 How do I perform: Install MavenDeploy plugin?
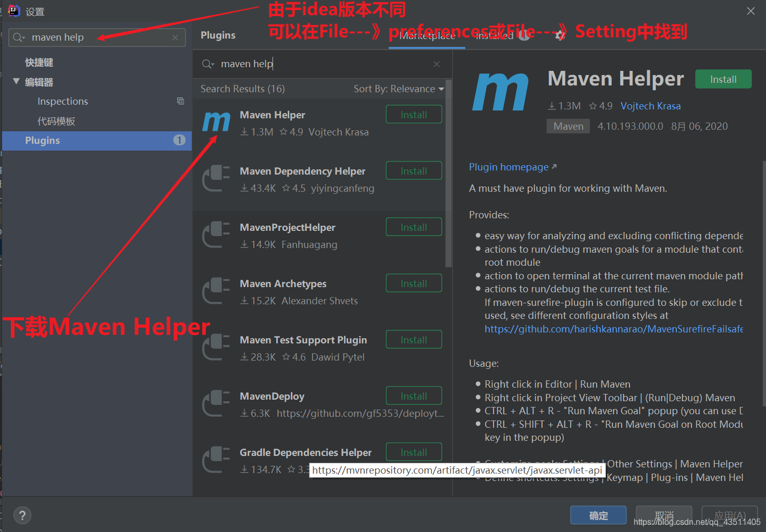click(x=414, y=396)
